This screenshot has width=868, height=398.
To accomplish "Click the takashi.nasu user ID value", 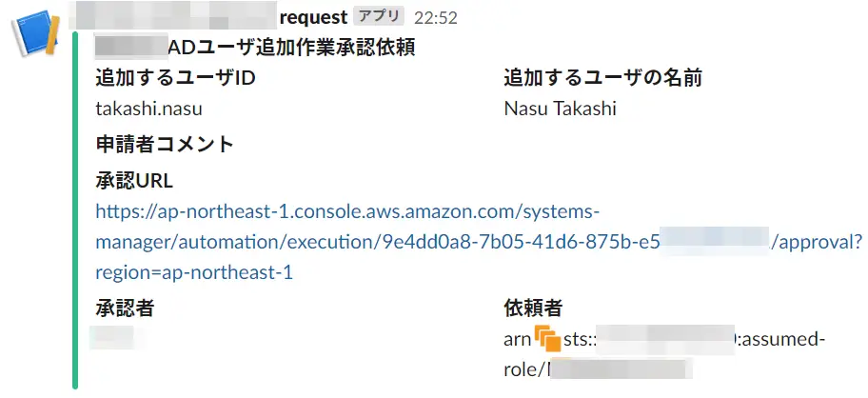I will tap(148, 109).
